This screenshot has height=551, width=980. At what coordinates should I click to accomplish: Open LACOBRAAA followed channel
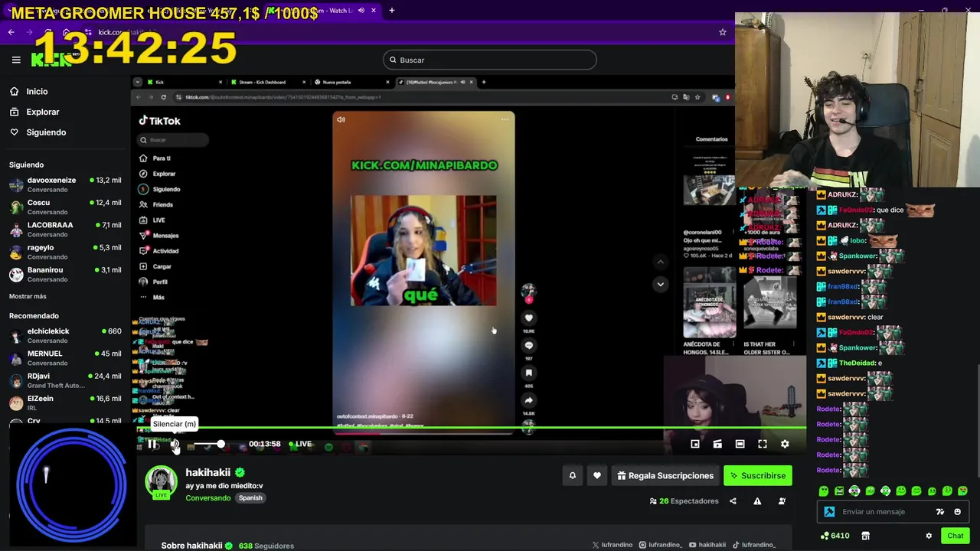[65, 229]
